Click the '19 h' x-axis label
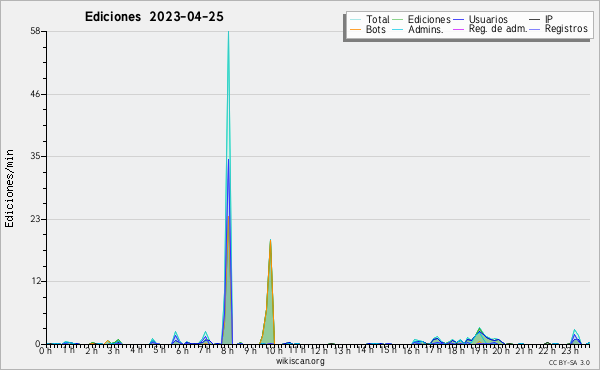The image size is (600, 370). (478, 351)
